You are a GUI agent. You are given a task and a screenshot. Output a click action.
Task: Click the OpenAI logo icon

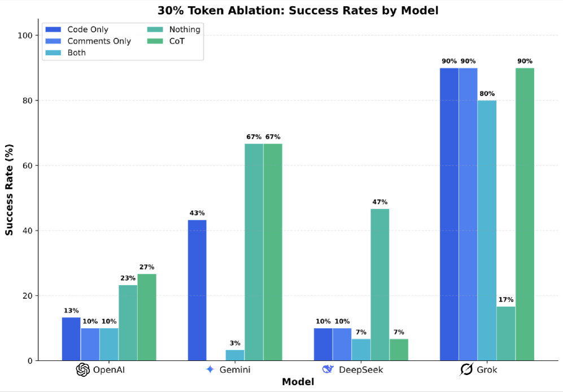tap(83, 370)
